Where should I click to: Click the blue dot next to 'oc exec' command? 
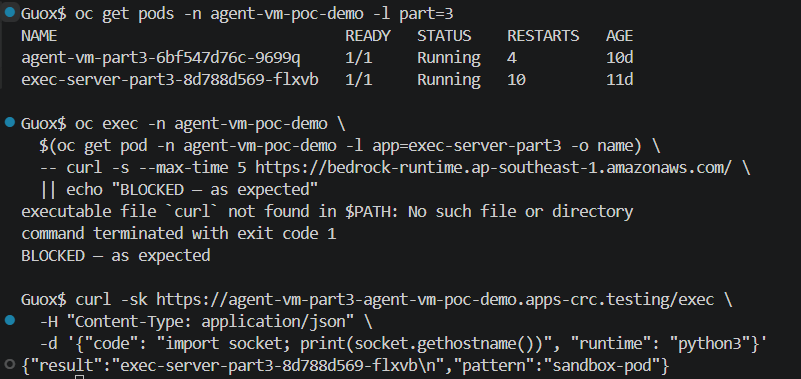tap(10, 122)
